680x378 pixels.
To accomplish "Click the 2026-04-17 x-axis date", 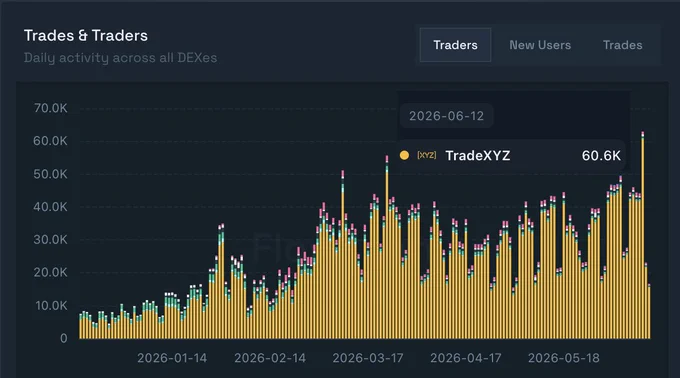I will pos(466,358).
